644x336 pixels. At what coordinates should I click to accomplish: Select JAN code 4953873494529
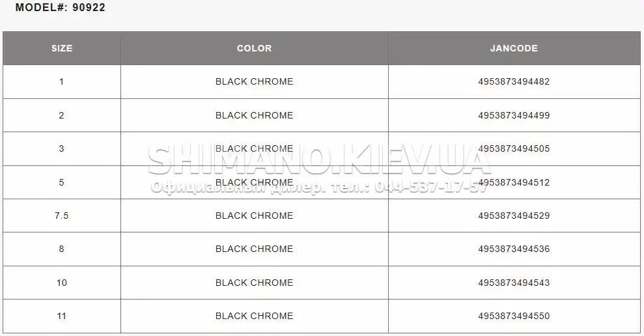[x=514, y=216]
